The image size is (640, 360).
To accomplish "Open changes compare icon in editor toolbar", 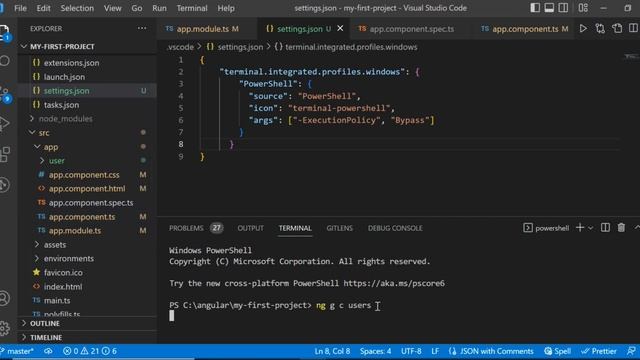I will [x=600, y=29].
